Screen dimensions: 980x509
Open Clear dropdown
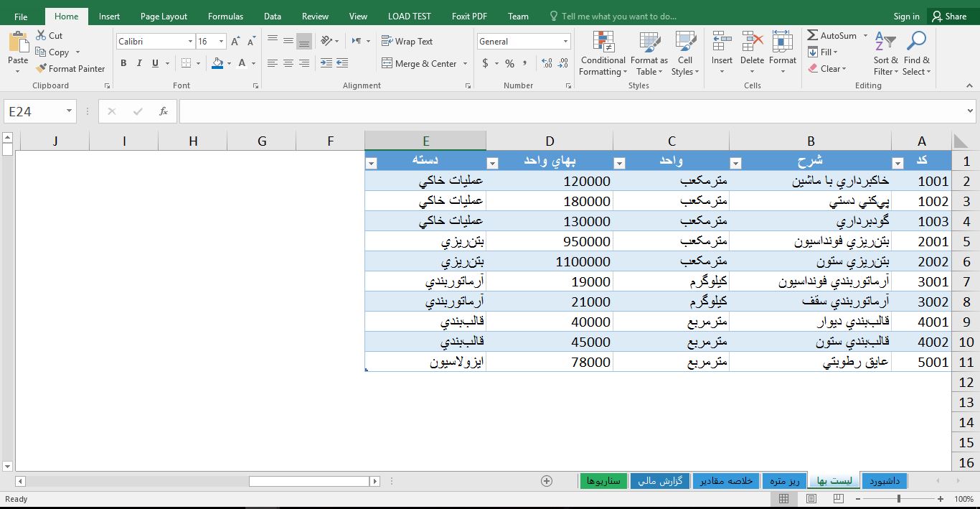coord(827,68)
